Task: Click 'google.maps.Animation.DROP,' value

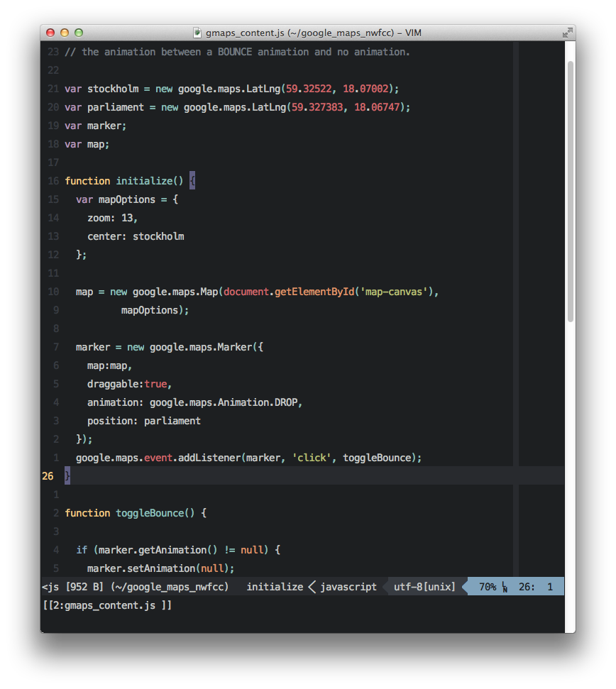Action: (226, 402)
